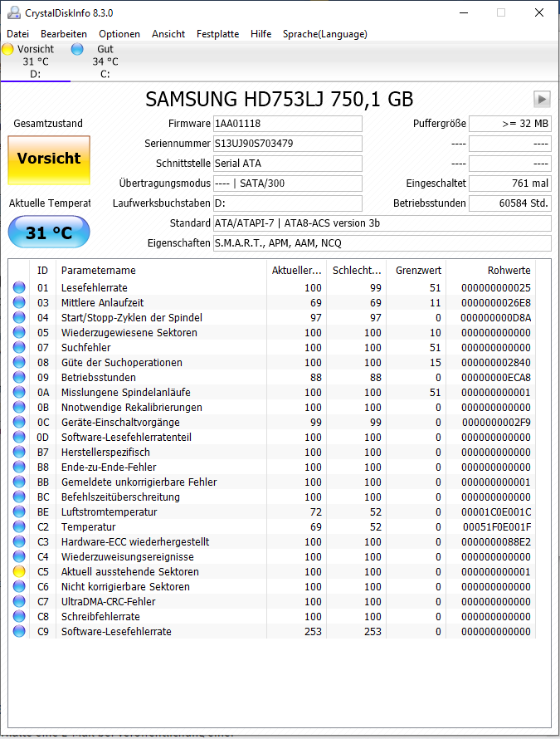Click the yellow Vorsicht health status button
This screenshot has width=560, height=739.
49,160
